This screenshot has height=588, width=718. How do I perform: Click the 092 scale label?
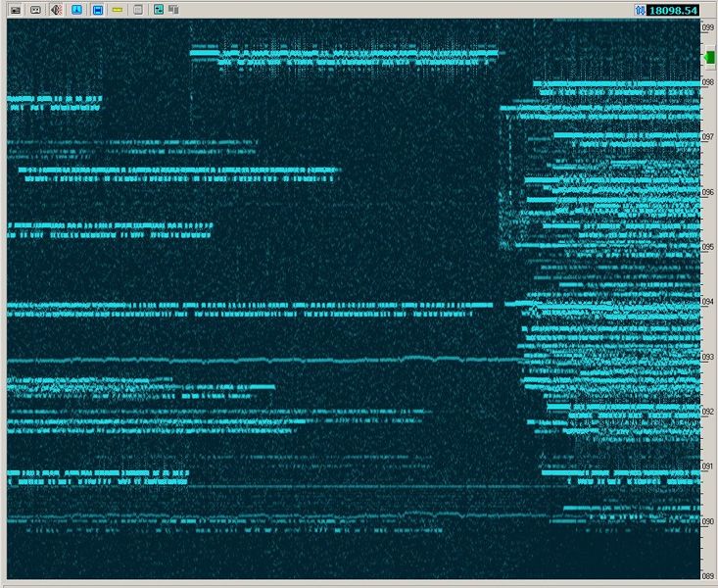708,412
